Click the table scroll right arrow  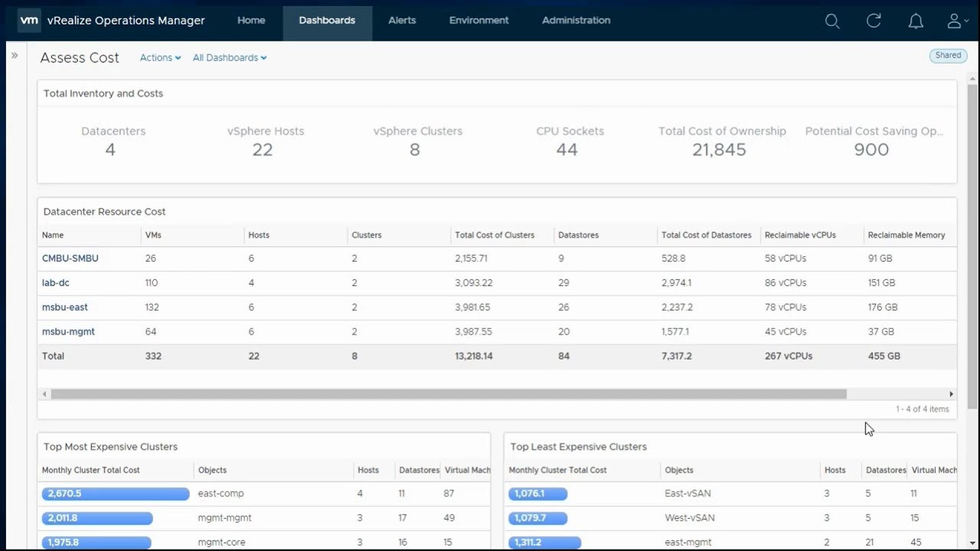click(951, 394)
